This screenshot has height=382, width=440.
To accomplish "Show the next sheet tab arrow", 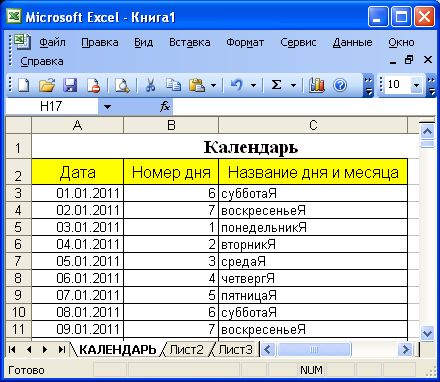I will [x=45, y=349].
